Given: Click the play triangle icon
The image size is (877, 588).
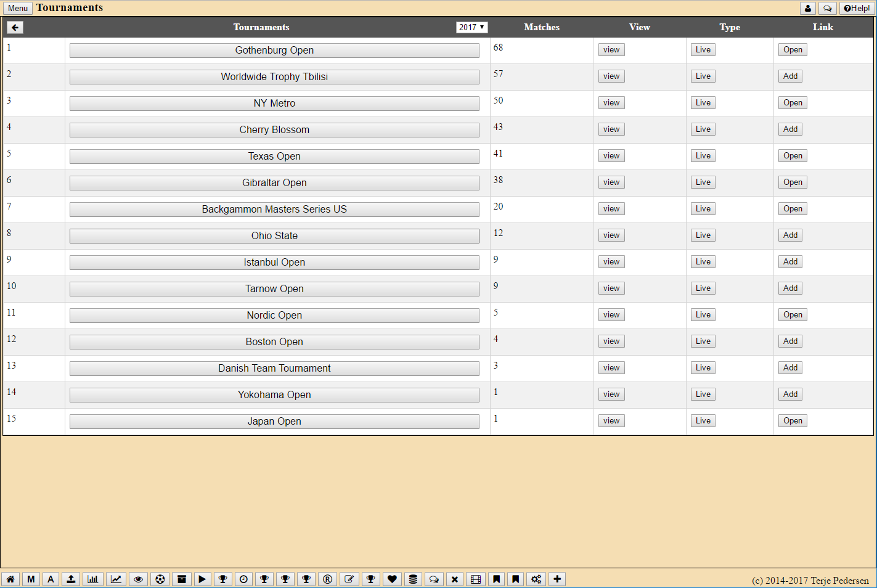Looking at the screenshot, I should point(202,579).
